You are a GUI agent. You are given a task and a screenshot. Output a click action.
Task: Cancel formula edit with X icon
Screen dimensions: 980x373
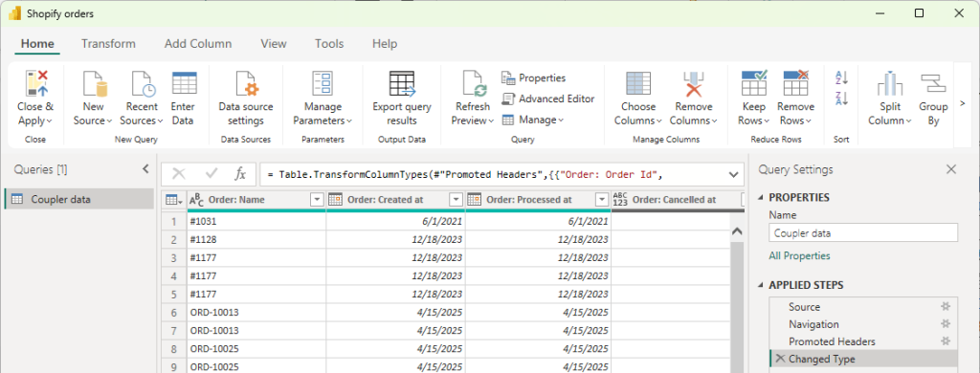[x=178, y=174]
